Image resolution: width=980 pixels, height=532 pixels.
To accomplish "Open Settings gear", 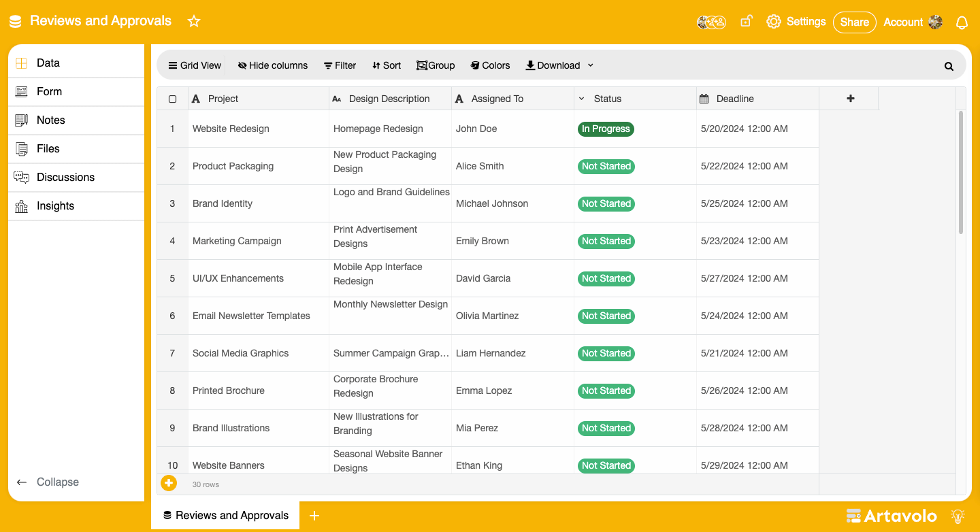I will point(774,22).
